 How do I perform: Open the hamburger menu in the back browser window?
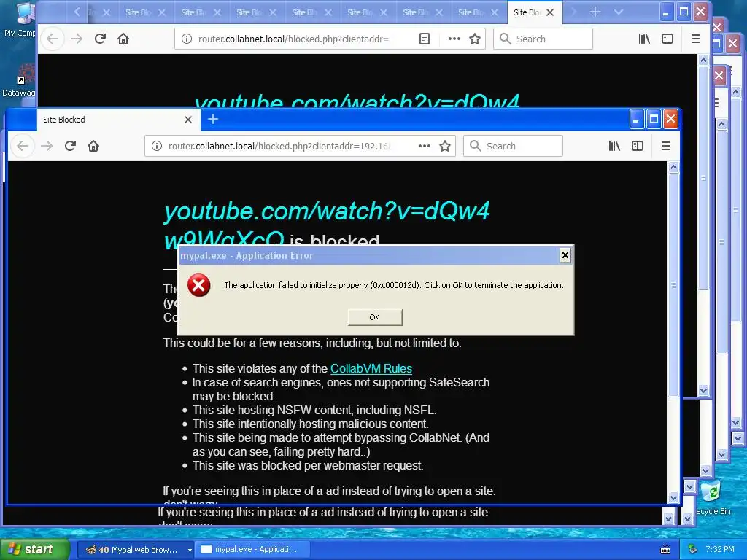pos(695,39)
